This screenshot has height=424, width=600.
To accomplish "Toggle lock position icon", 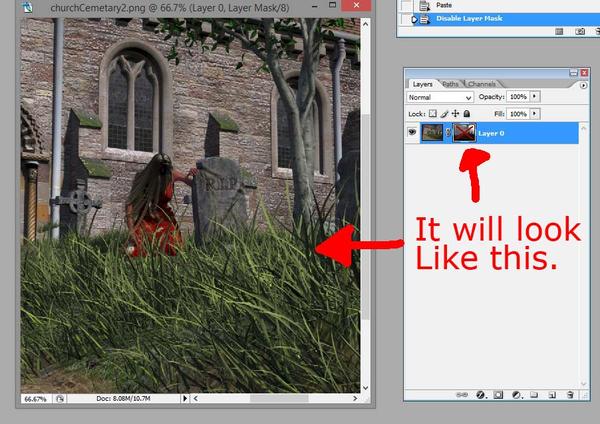I will pyautogui.click(x=455, y=114).
